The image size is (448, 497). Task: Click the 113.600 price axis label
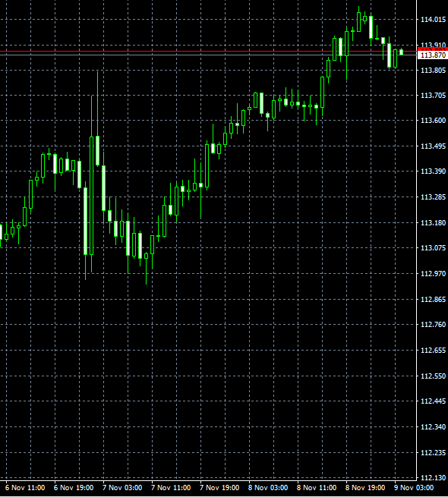point(433,121)
